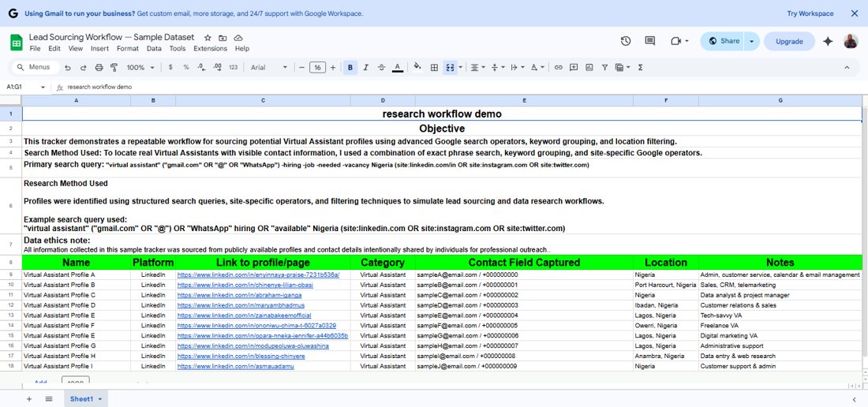
Task: Click the font size 16 field
Action: click(x=317, y=68)
